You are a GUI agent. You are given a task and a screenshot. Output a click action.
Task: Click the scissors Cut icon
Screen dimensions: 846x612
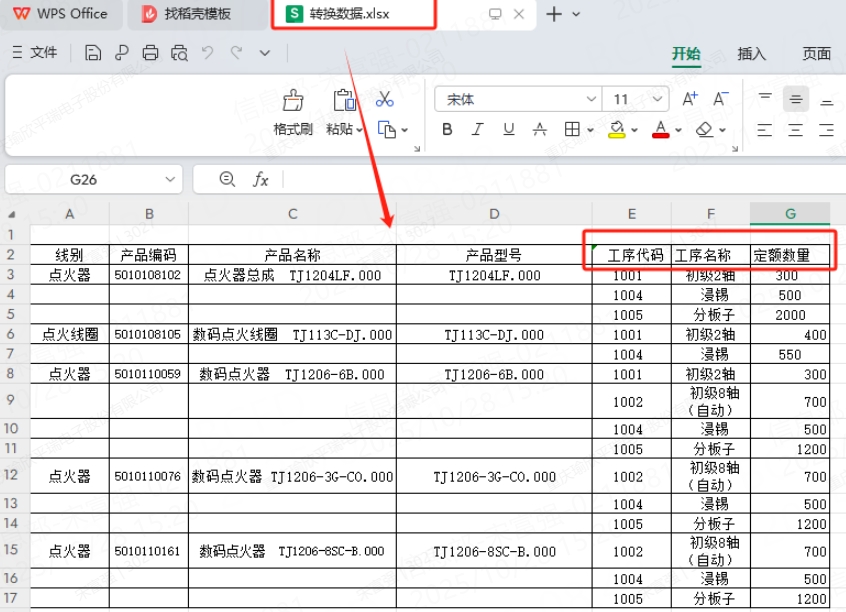384,99
